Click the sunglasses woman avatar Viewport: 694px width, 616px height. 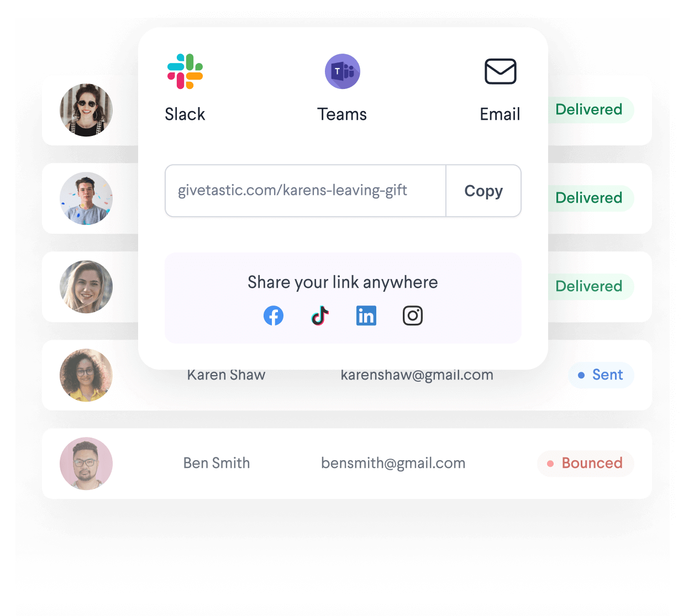pyautogui.click(x=86, y=110)
